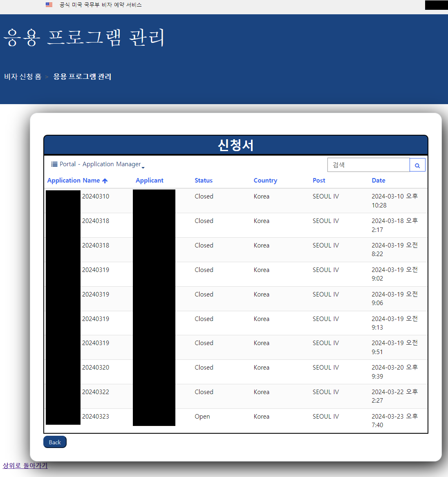Screen dimensions: 448x477
Task: Open the Date column header
Action: click(x=378, y=180)
